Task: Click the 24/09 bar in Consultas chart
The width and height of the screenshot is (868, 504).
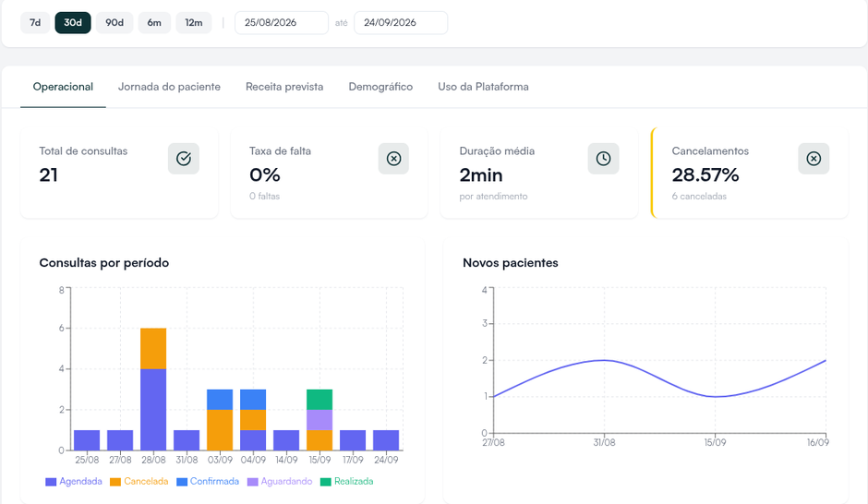Action: coord(386,440)
